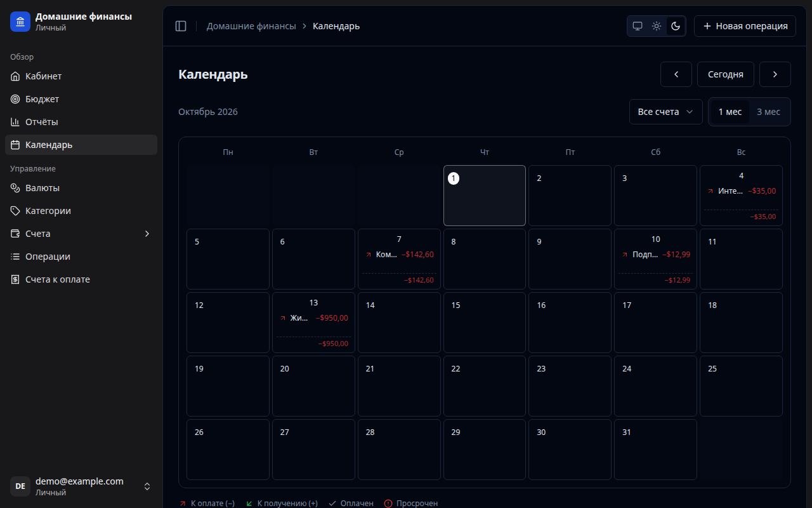Expand the Счета sidebar submenu chevron
The height and width of the screenshot is (508, 812).
click(x=147, y=234)
